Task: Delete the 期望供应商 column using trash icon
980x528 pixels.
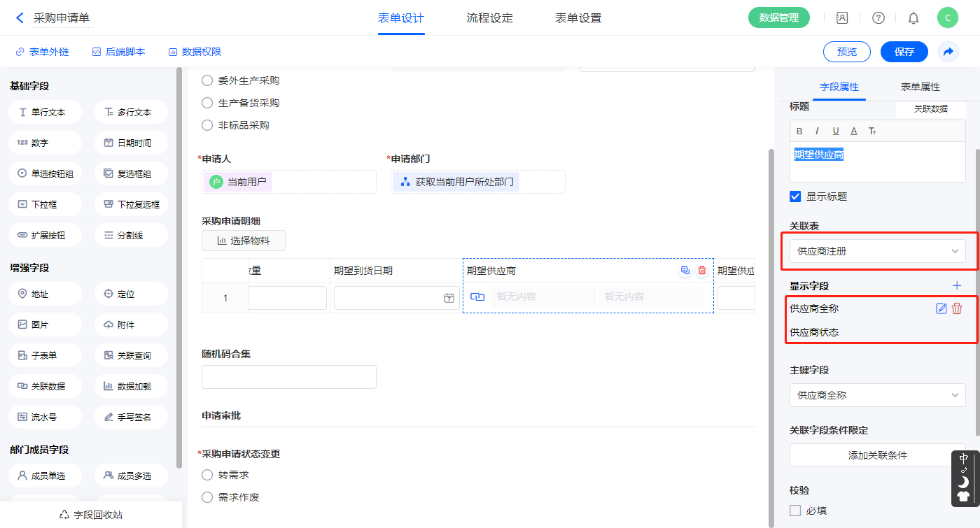Action: coord(702,271)
